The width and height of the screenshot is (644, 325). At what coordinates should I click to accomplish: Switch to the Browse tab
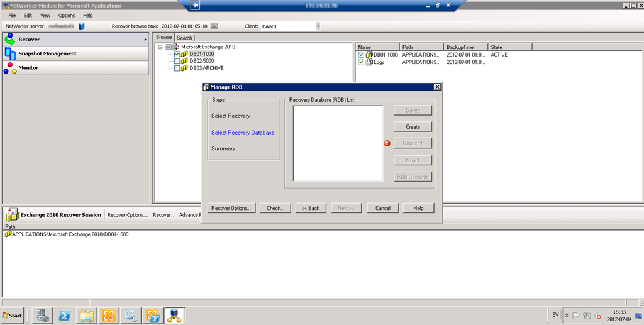tap(164, 37)
